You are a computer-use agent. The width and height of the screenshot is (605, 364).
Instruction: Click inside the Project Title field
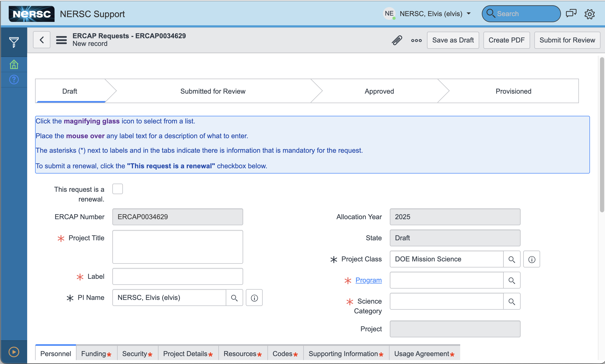[x=177, y=247]
